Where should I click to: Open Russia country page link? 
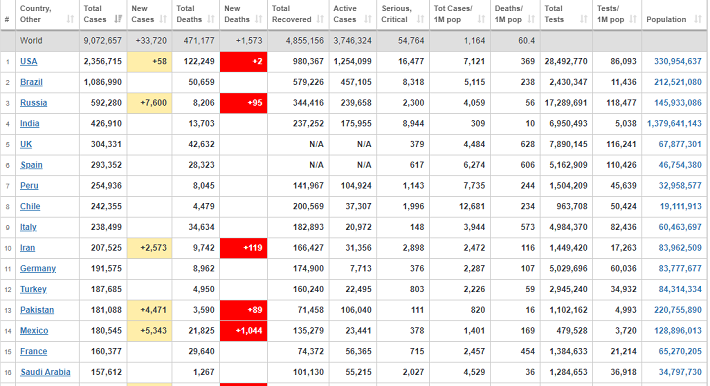pyautogui.click(x=34, y=103)
